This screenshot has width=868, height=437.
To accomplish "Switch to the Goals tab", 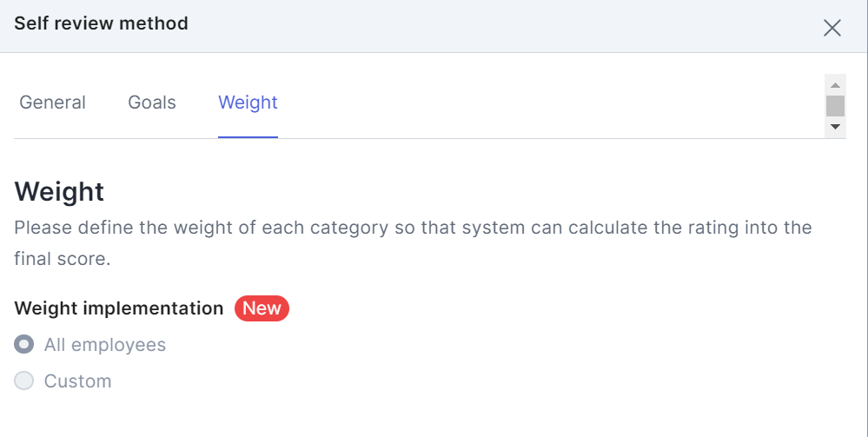I will coord(152,103).
